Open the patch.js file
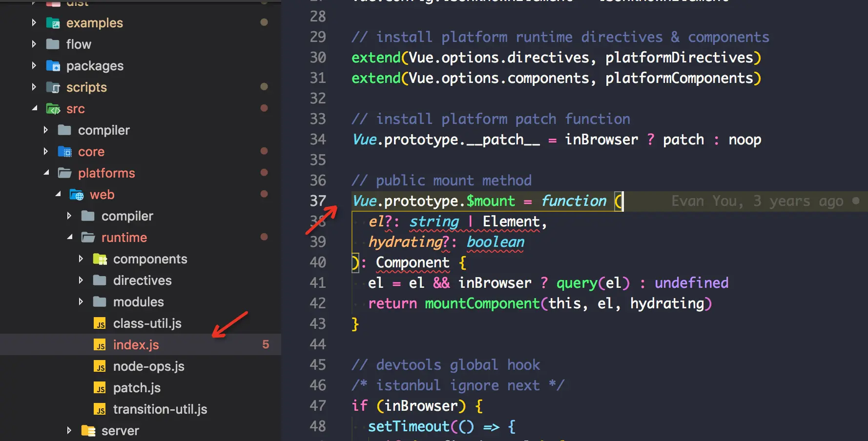Image resolution: width=868 pixels, height=441 pixels. [x=137, y=388]
